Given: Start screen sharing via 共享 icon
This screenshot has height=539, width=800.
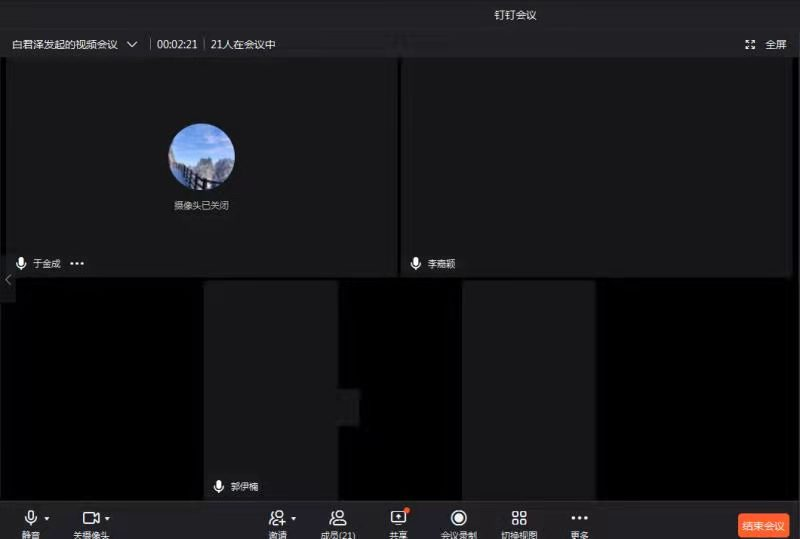Looking at the screenshot, I should [398, 518].
